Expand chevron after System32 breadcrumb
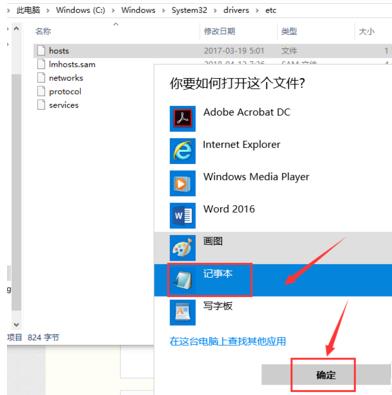The image size is (392, 395). [215, 11]
